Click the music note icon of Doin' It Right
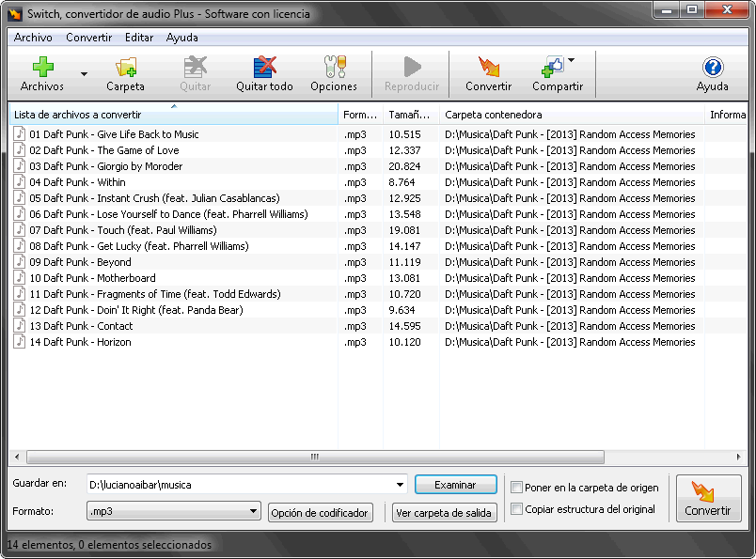Image resolution: width=756 pixels, height=559 pixels. (x=20, y=309)
